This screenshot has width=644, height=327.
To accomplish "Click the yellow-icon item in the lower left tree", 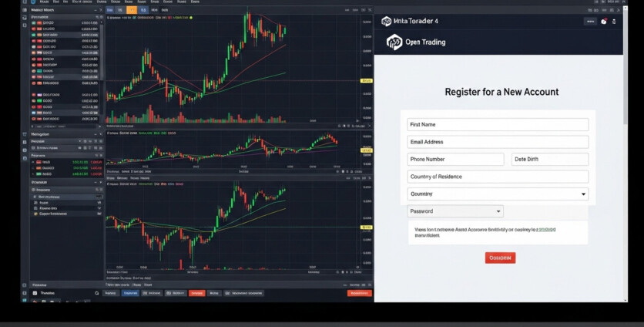I will pos(52,214).
